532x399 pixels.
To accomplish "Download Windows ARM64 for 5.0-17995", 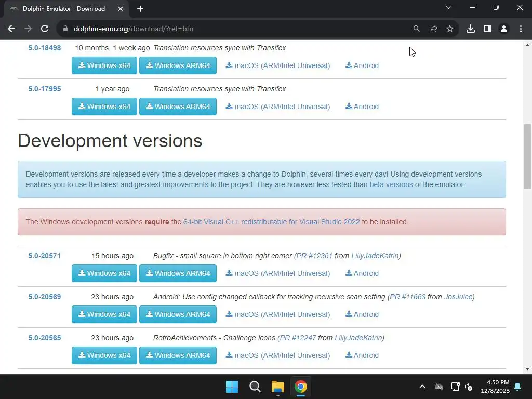I will [x=178, y=107].
